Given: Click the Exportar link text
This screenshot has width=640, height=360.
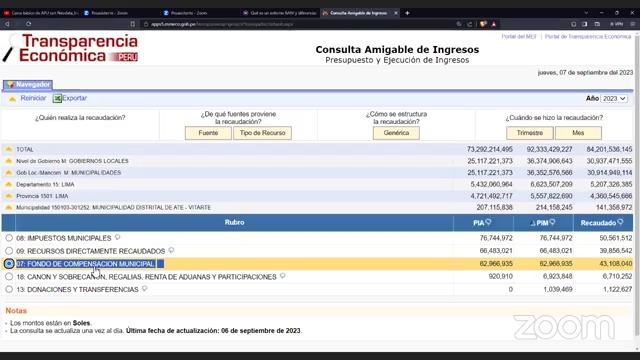Looking at the screenshot, I should pyautogui.click(x=75, y=98).
